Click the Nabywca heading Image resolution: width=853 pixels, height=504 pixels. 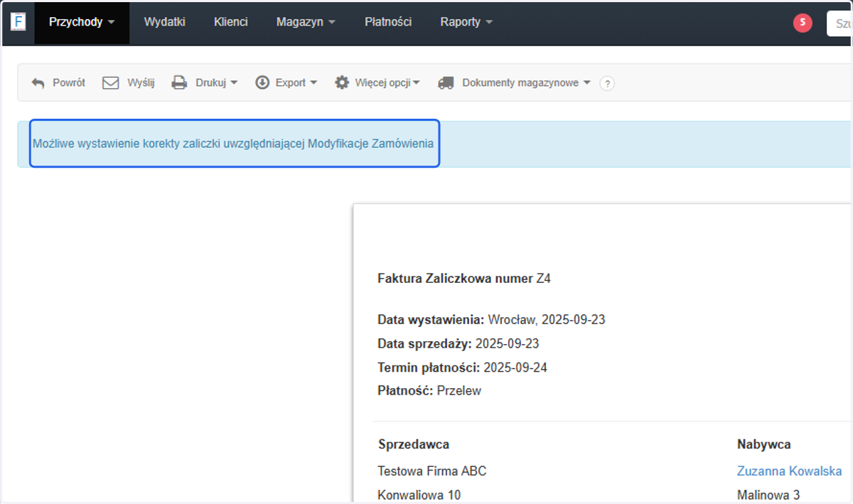point(764,444)
